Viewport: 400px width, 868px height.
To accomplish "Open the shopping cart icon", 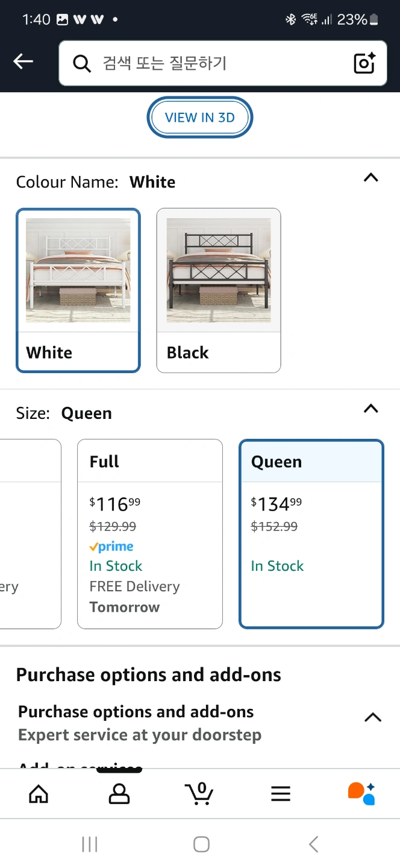I will point(199,793).
